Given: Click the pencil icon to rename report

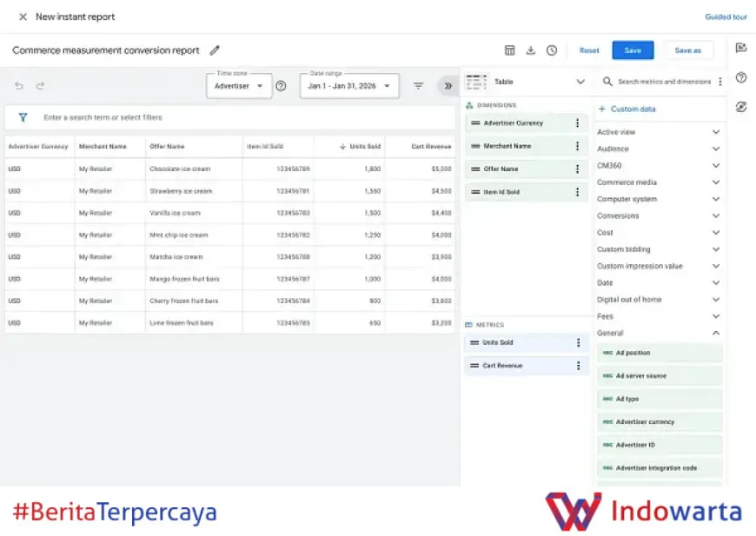Looking at the screenshot, I should tap(215, 50).
